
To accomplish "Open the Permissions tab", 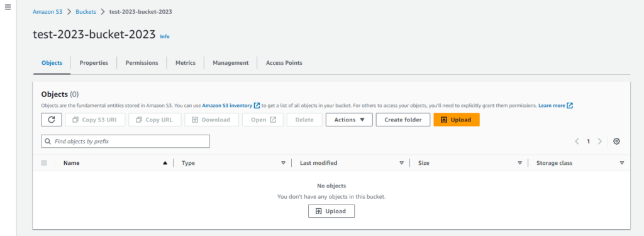I will (142, 63).
